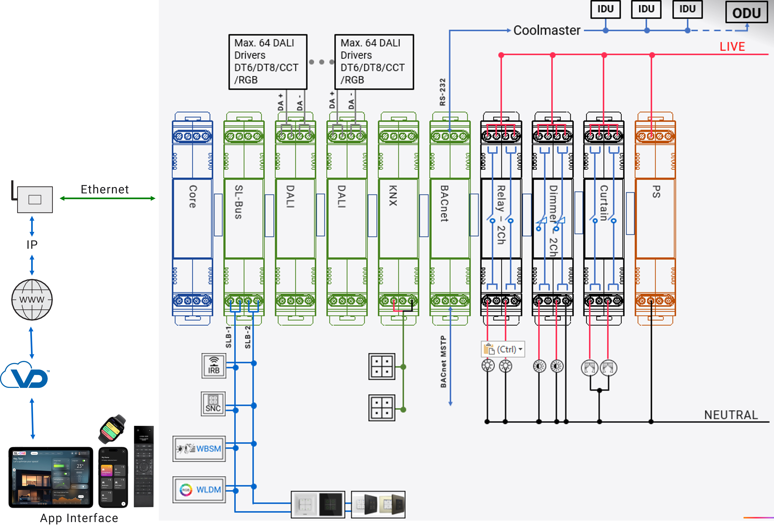Click the right dimmer lamp icon

[557, 366]
